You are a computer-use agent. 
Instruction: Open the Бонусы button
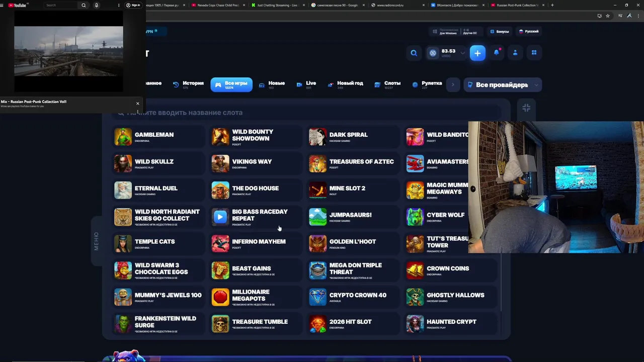(x=500, y=31)
